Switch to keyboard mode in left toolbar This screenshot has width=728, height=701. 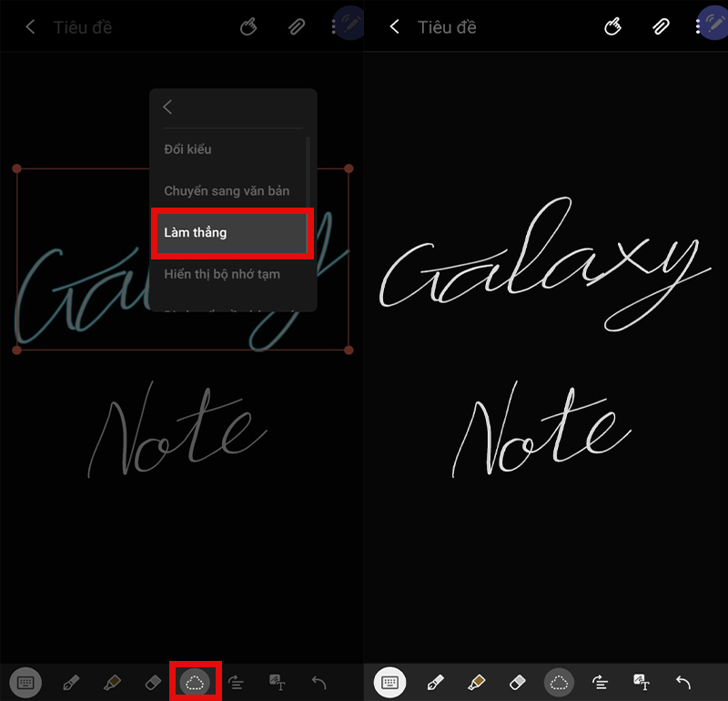click(x=25, y=683)
